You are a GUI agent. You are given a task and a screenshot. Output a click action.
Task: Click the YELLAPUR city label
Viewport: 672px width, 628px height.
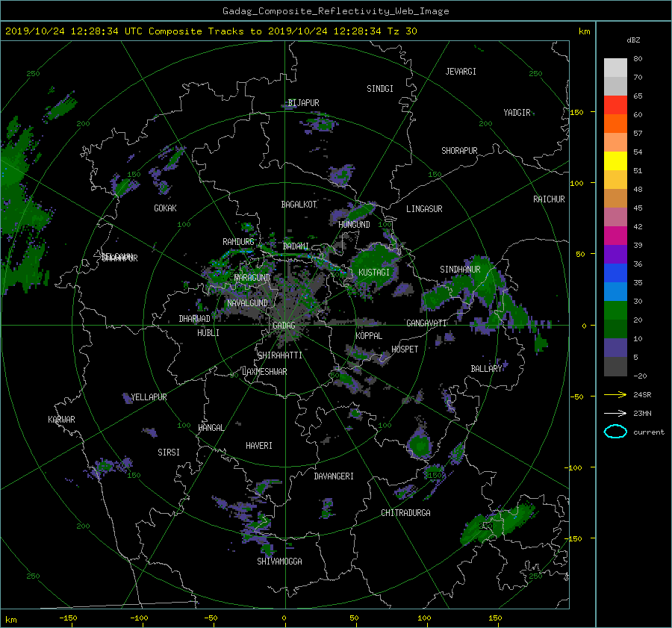point(149,397)
